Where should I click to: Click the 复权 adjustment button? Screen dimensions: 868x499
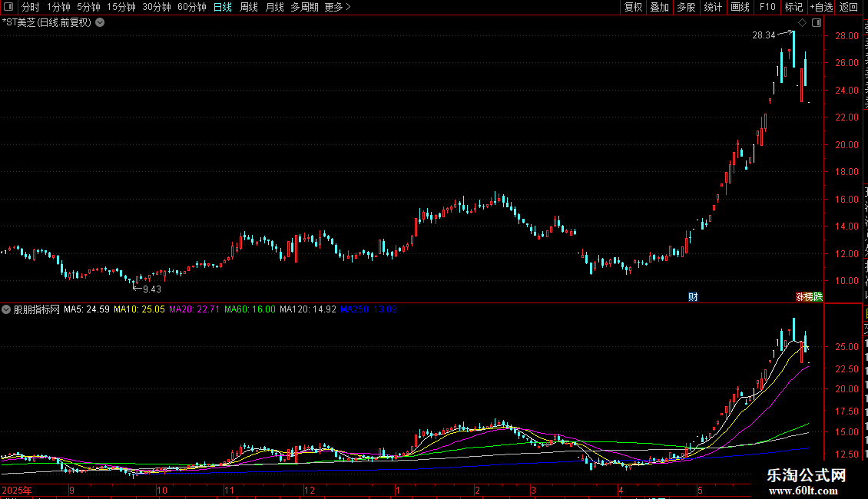pos(633,7)
